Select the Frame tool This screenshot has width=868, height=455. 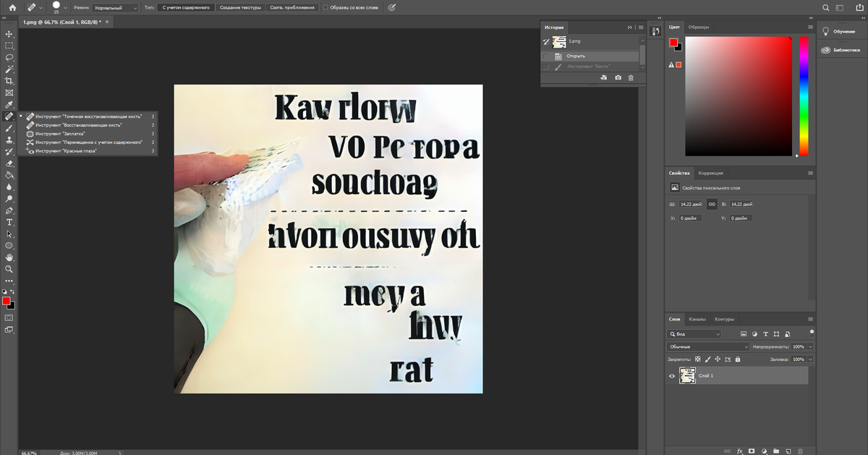tap(9, 93)
